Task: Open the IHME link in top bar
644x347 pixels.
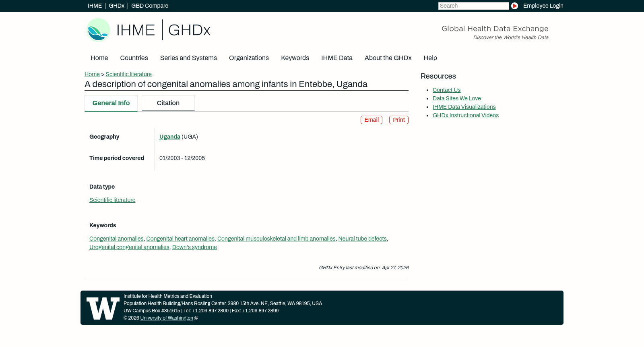Action: (95, 6)
